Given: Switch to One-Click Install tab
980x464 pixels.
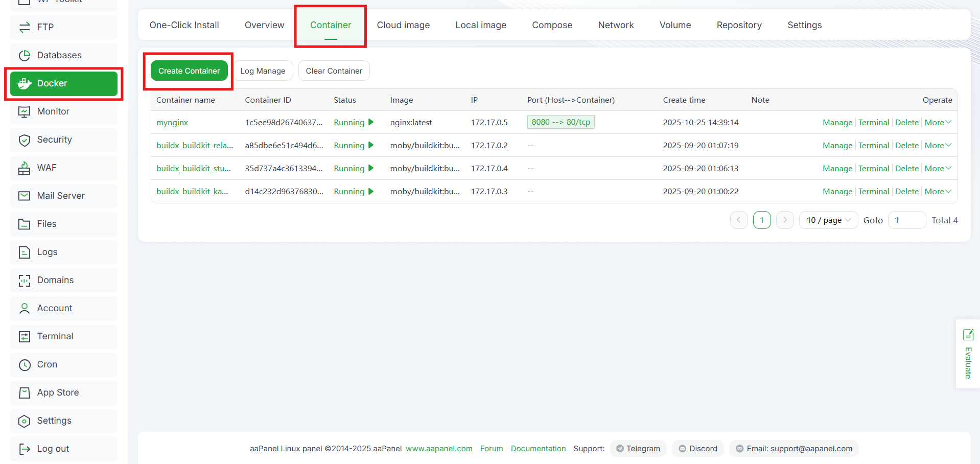Looking at the screenshot, I should click(x=184, y=25).
